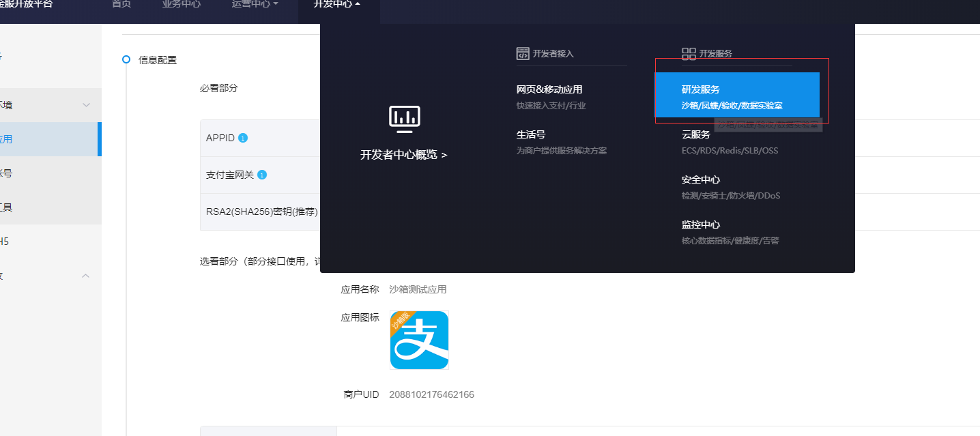The width and height of the screenshot is (980, 436).
Task: Select 网页&移动应用 menu entry
Action: [549, 89]
